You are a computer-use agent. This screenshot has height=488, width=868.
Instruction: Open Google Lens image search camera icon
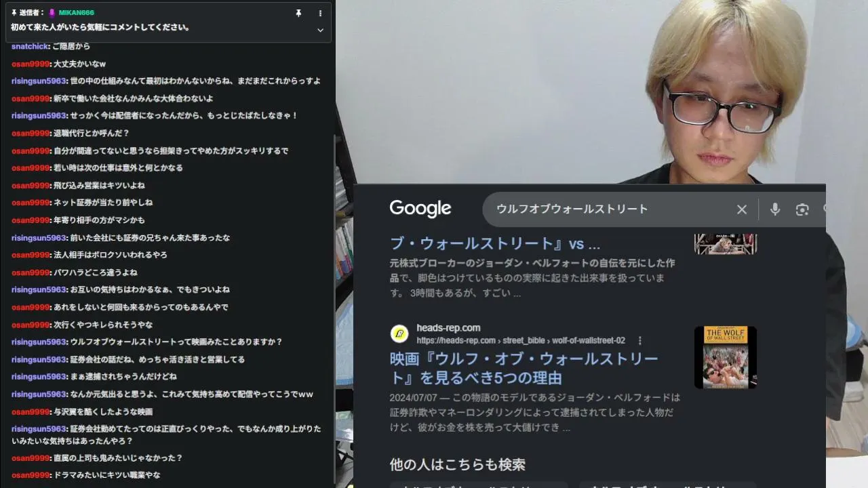802,209
